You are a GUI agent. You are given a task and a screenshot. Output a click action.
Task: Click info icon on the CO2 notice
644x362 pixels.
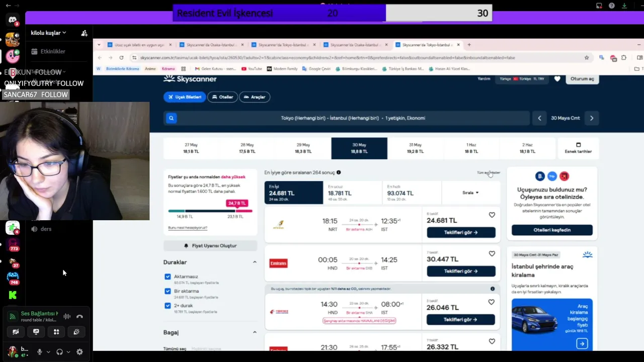(x=493, y=289)
